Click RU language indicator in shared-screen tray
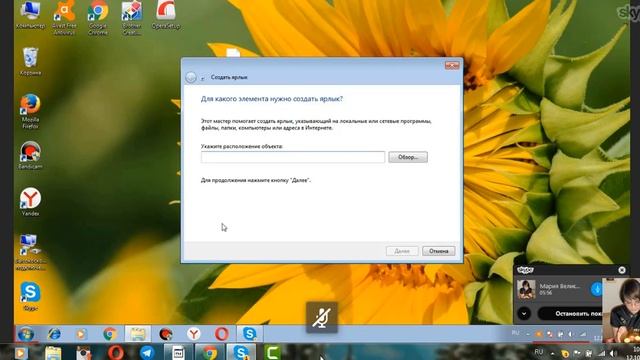Screen dimensions: 640x360 (516, 333)
